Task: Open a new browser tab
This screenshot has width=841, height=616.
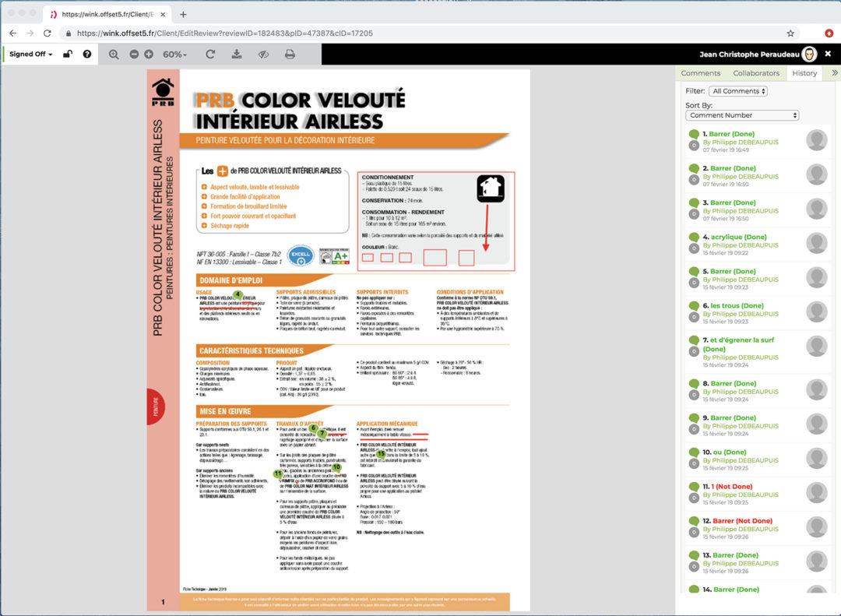Action: point(183,15)
